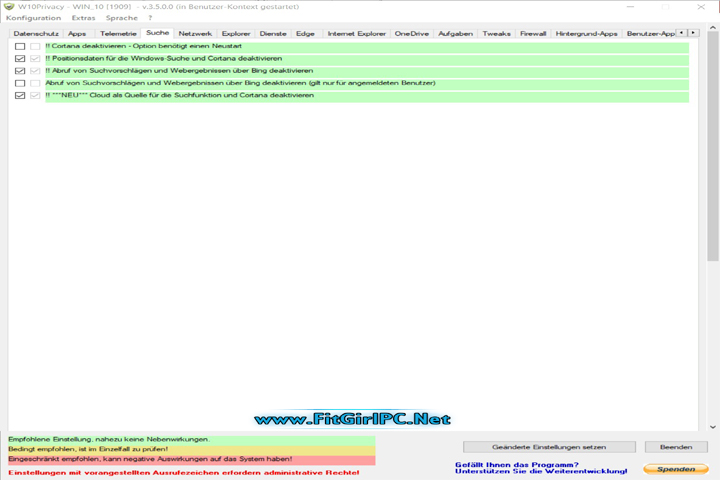720x480 pixels.
Task: Uncheck Positionsdaten für Windows-Suche option
Action: 20,59
